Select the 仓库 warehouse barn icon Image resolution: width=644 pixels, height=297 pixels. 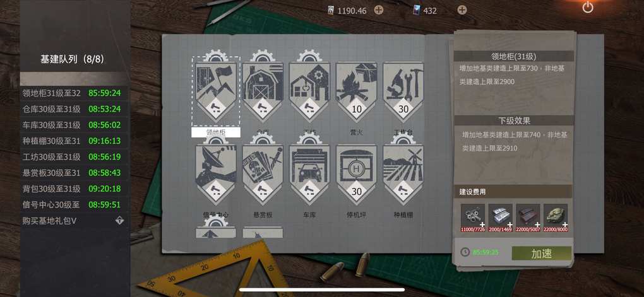point(263,89)
